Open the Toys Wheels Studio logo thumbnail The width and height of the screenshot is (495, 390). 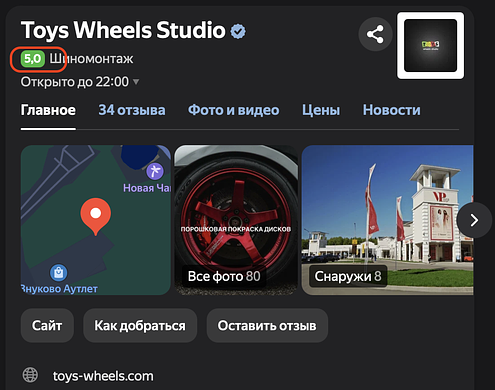(x=430, y=46)
